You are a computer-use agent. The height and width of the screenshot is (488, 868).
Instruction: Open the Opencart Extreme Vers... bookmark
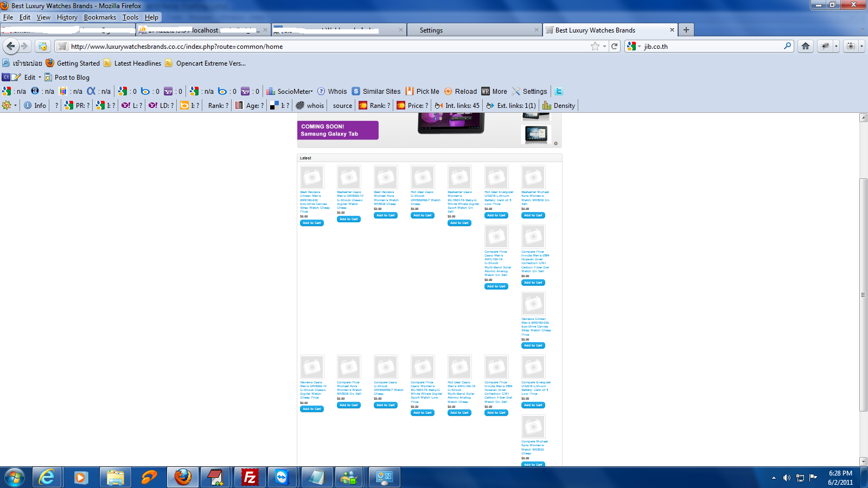[x=206, y=63]
